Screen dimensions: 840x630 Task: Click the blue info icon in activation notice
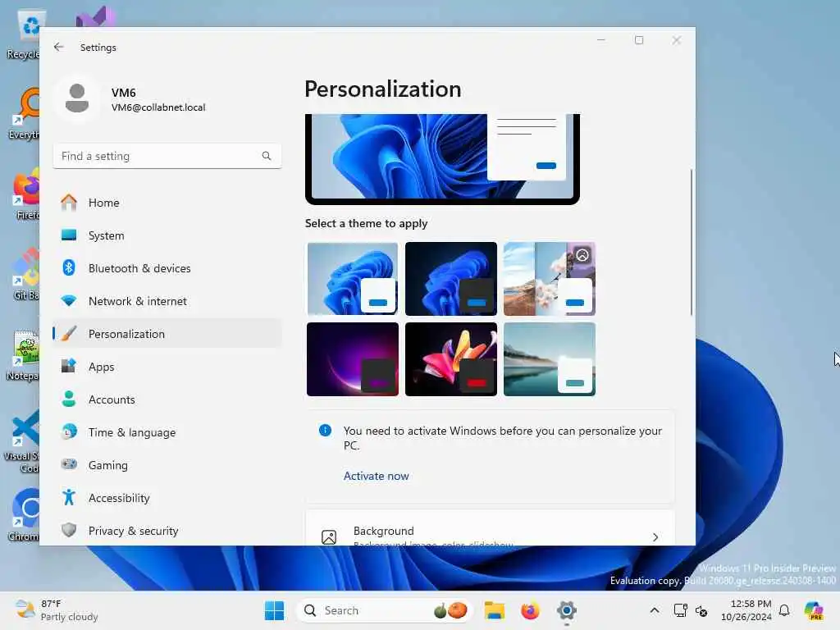click(325, 430)
